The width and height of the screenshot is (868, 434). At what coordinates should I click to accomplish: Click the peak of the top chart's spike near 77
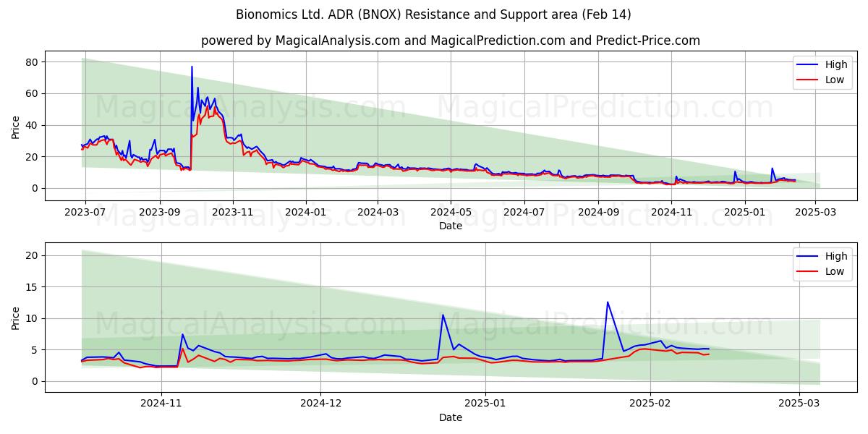192,67
